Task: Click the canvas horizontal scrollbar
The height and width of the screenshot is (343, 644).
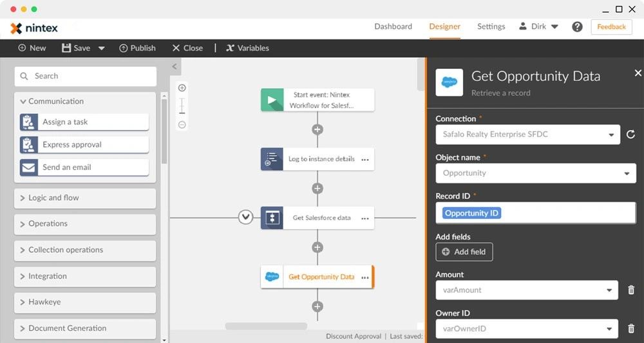Action: click(x=266, y=326)
